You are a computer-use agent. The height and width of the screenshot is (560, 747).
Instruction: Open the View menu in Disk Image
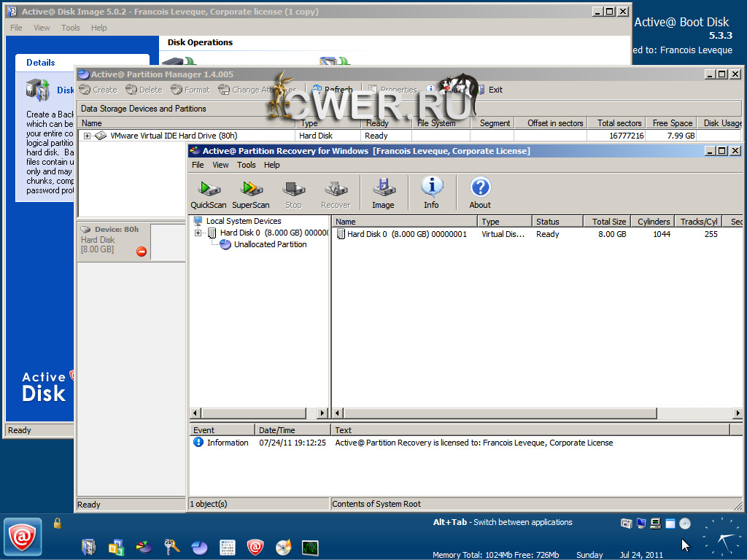pyautogui.click(x=42, y=28)
